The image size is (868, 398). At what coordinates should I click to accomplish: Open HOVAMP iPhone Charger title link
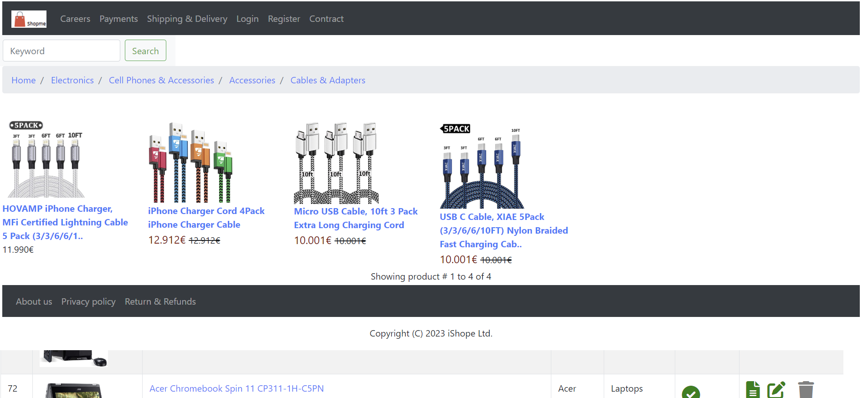[x=65, y=222]
